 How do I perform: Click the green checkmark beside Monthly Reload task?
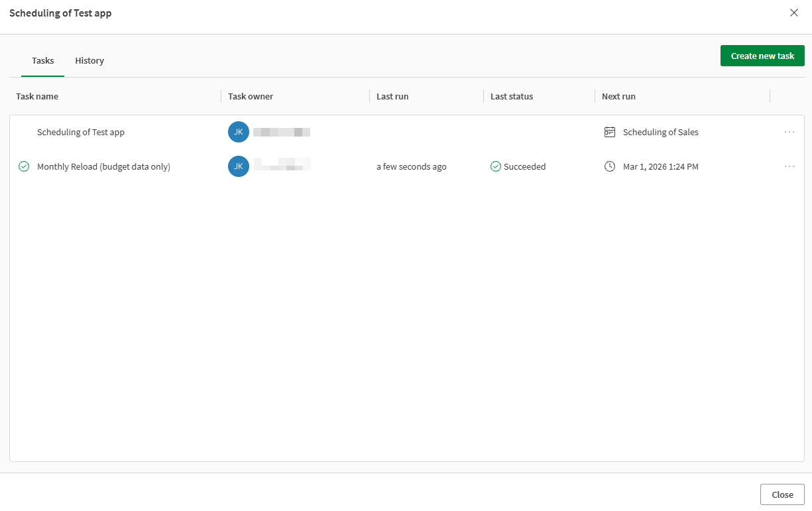pos(24,166)
